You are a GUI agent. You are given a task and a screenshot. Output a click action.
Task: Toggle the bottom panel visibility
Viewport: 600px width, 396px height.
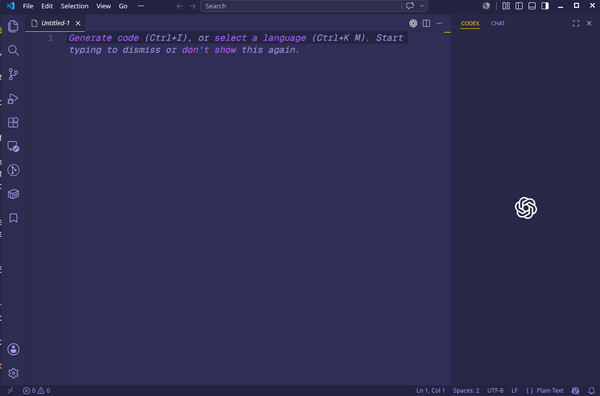pos(532,6)
